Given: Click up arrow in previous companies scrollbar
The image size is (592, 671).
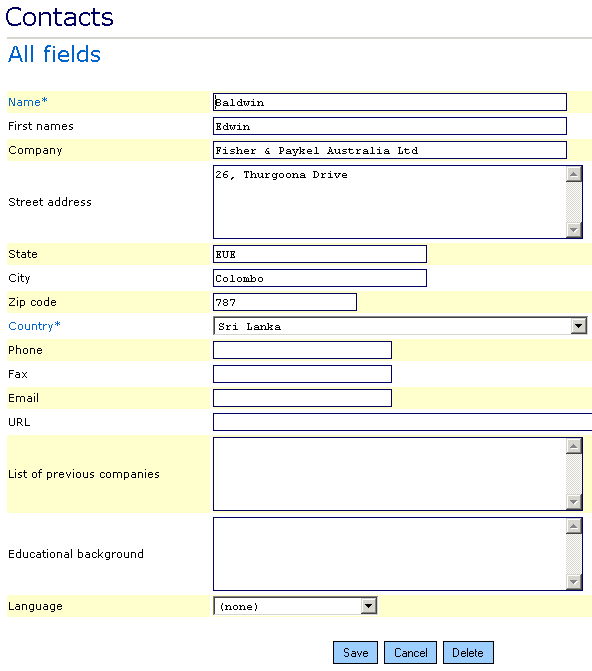Looking at the screenshot, I should (x=574, y=446).
